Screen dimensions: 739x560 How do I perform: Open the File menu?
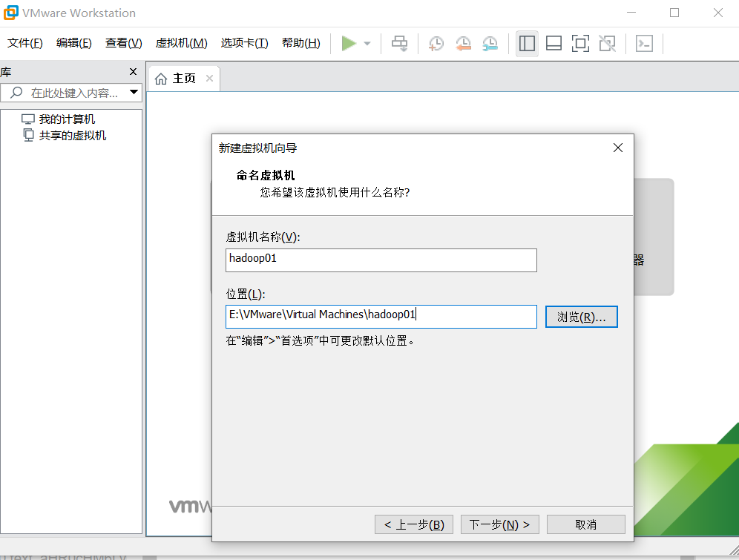click(x=25, y=43)
